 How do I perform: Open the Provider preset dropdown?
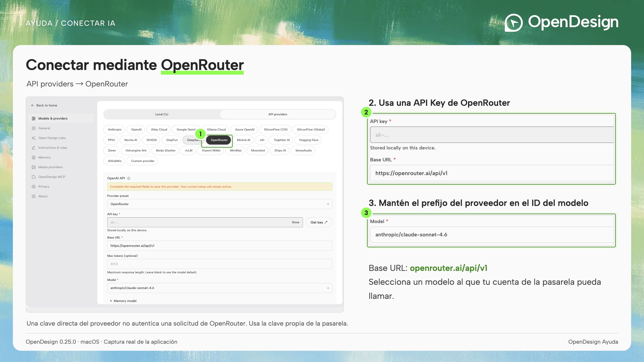(x=220, y=204)
